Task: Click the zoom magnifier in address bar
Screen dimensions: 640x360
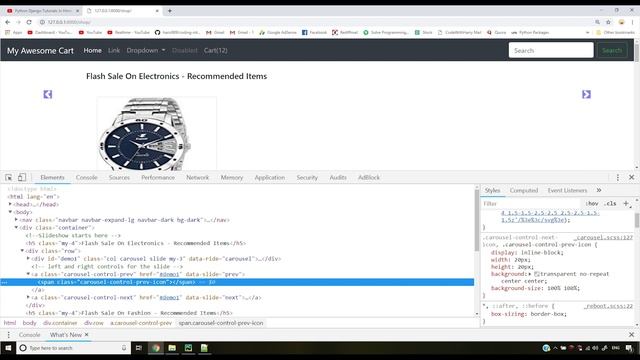Action: pyautogui.click(x=597, y=22)
